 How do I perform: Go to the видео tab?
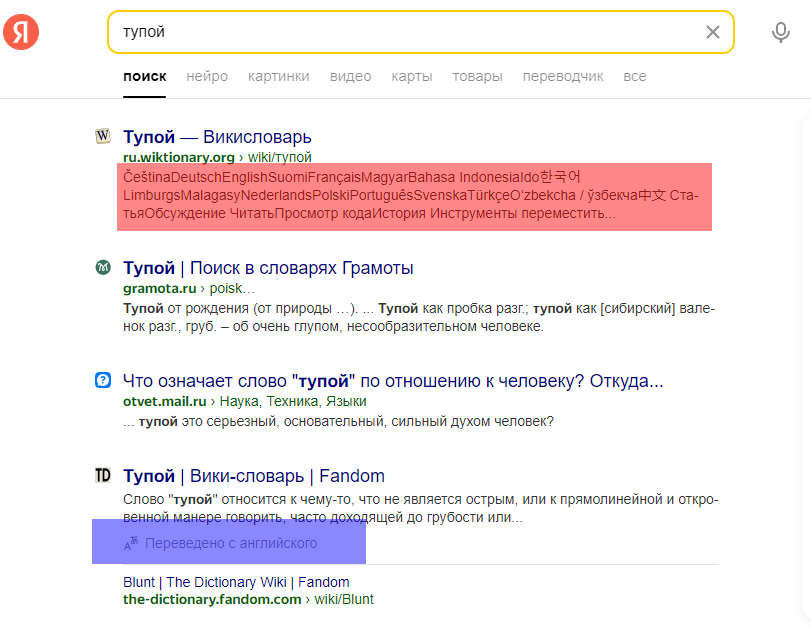coord(350,76)
